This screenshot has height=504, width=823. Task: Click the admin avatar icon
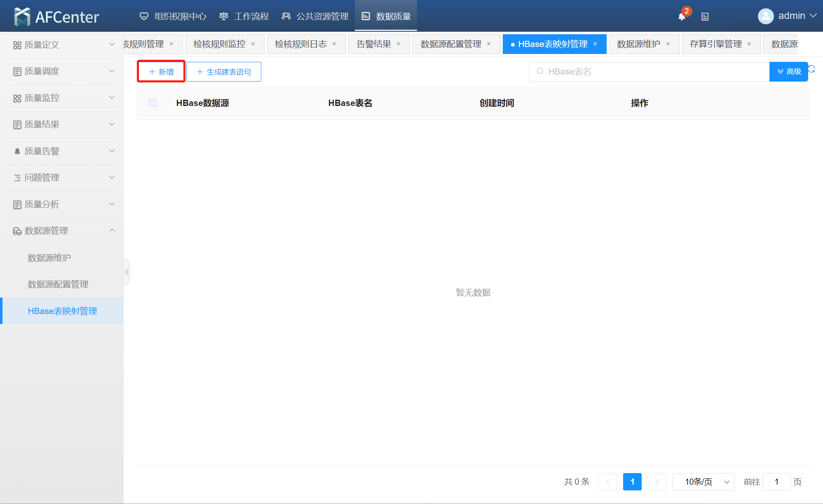click(x=765, y=16)
